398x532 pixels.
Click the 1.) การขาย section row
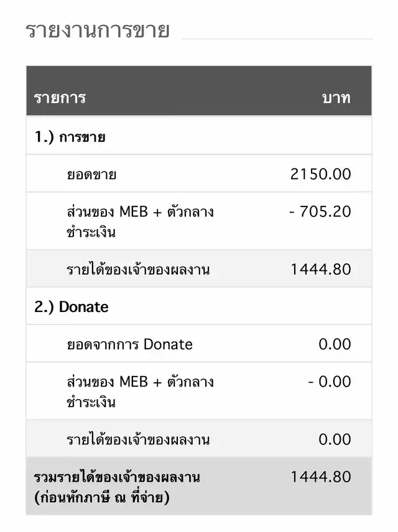(x=199, y=137)
